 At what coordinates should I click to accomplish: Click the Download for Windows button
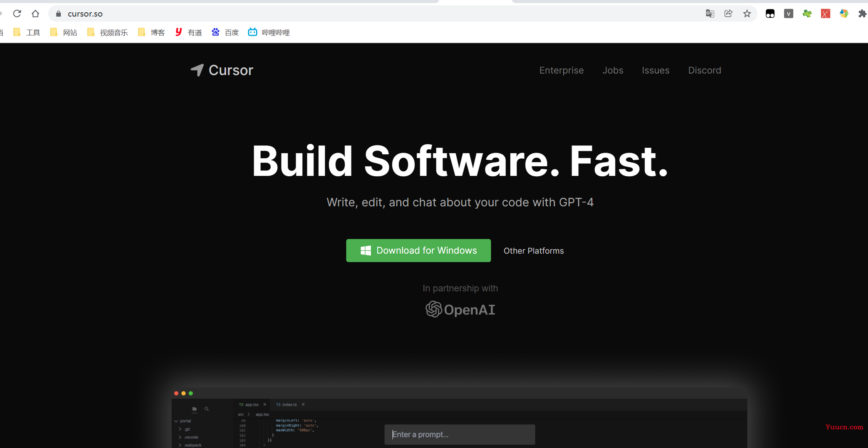[x=419, y=250]
